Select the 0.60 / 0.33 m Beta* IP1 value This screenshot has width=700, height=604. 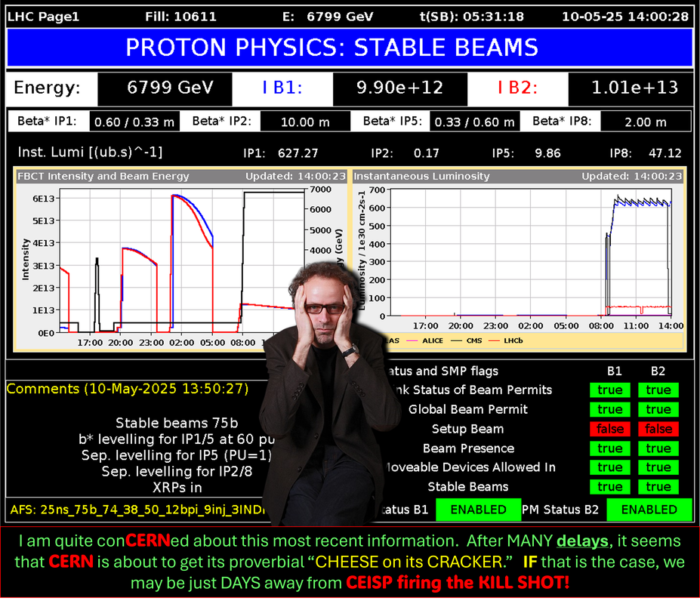134,122
